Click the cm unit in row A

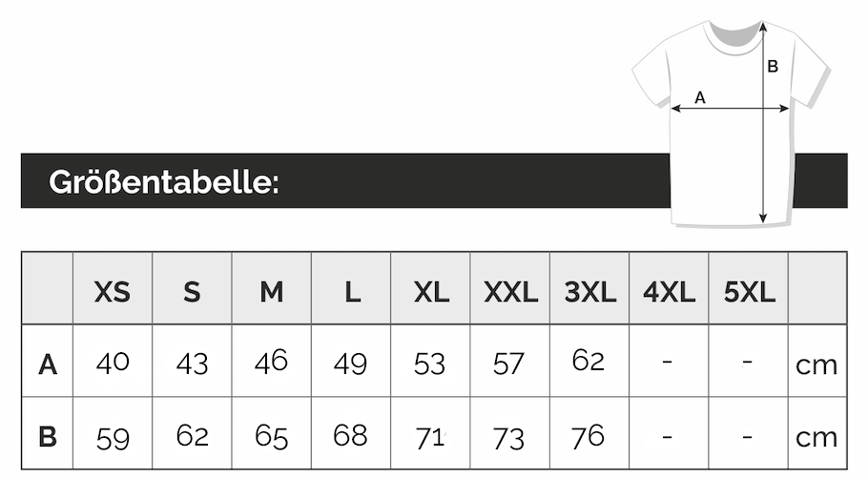coord(816,364)
